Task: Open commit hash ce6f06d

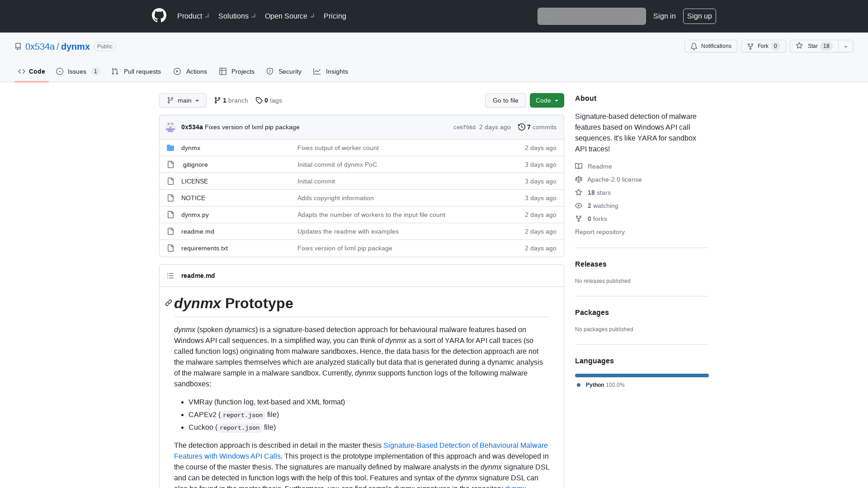Action: point(464,127)
